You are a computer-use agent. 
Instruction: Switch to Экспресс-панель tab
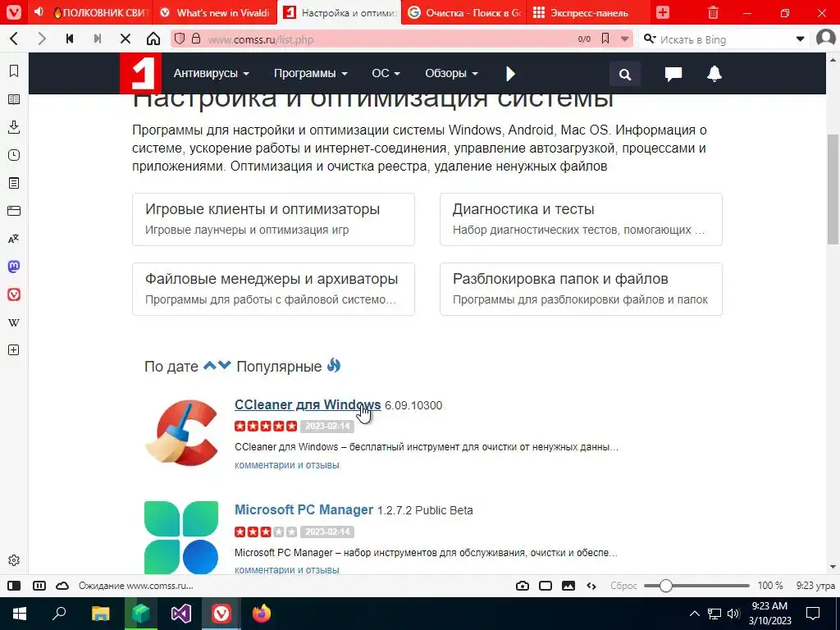589,12
